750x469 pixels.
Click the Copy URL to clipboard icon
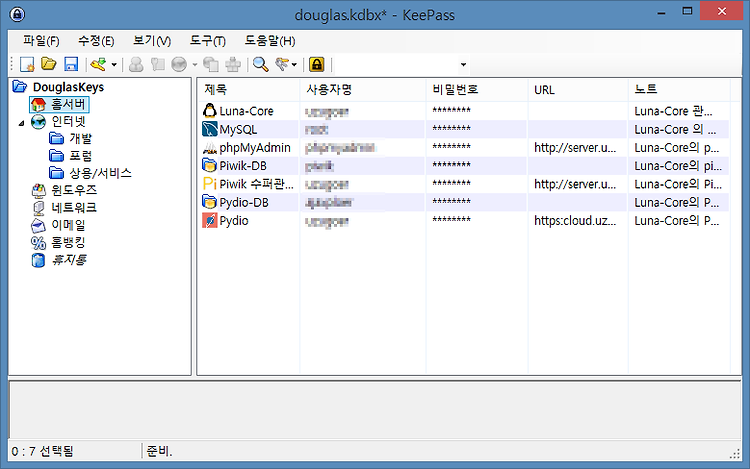211,64
